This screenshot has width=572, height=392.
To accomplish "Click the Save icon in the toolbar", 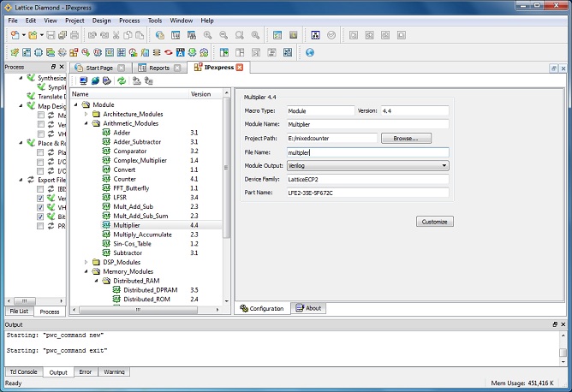I will tap(51, 35).
